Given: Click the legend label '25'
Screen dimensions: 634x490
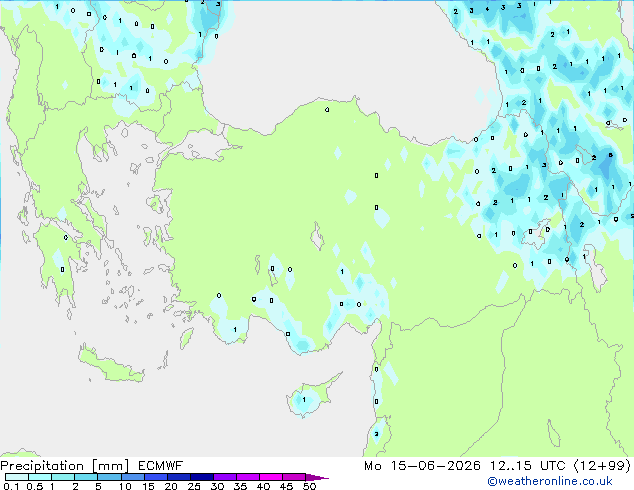Looking at the screenshot, I should [x=194, y=486].
